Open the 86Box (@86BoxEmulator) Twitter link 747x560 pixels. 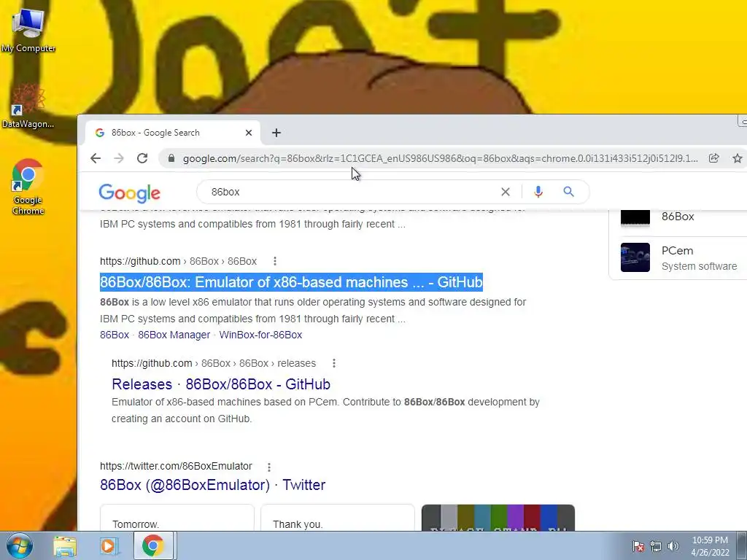[212, 485]
